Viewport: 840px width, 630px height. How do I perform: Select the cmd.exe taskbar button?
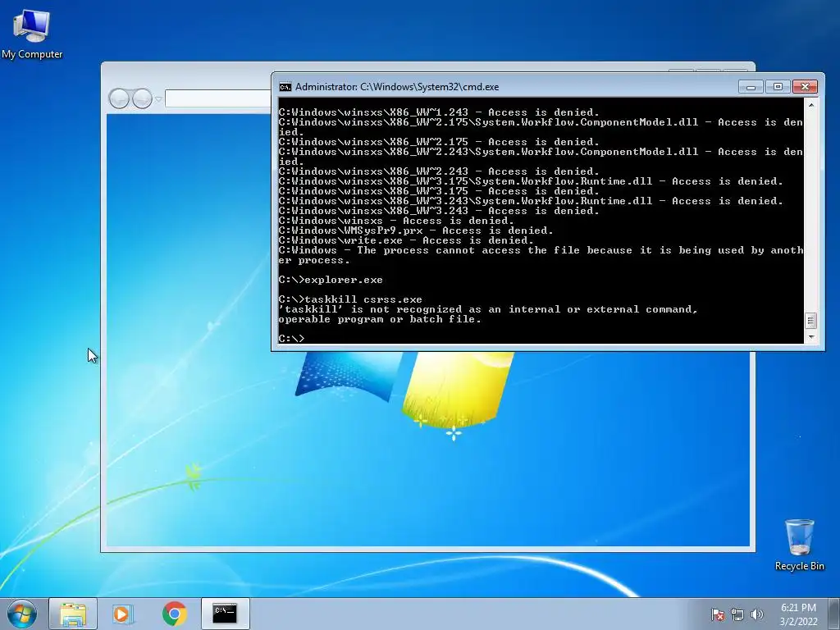[225, 614]
